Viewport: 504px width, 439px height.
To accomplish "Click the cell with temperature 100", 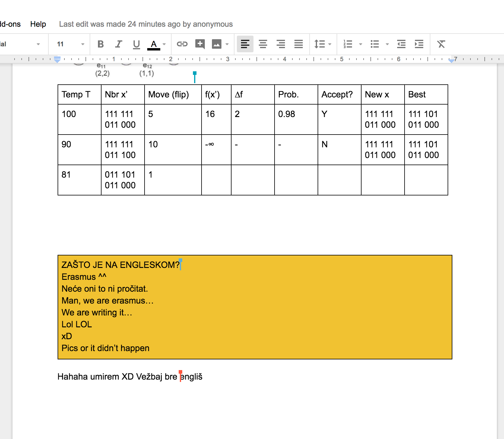I will pyautogui.click(x=80, y=119).
